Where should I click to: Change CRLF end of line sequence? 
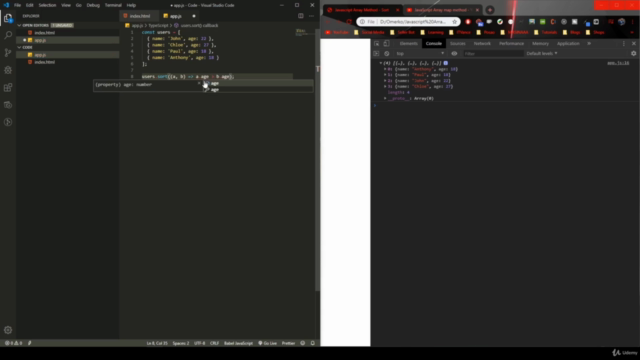click(x=214, y=343)
